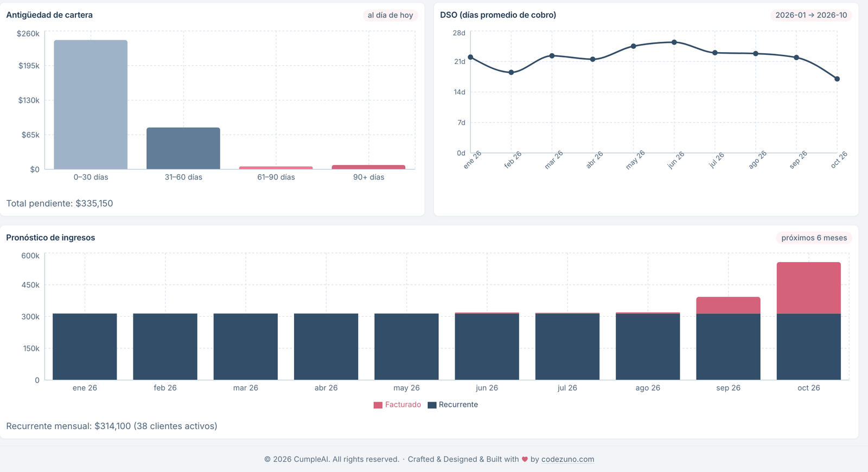Click the DSO data point for ene 26

(470, 57)
